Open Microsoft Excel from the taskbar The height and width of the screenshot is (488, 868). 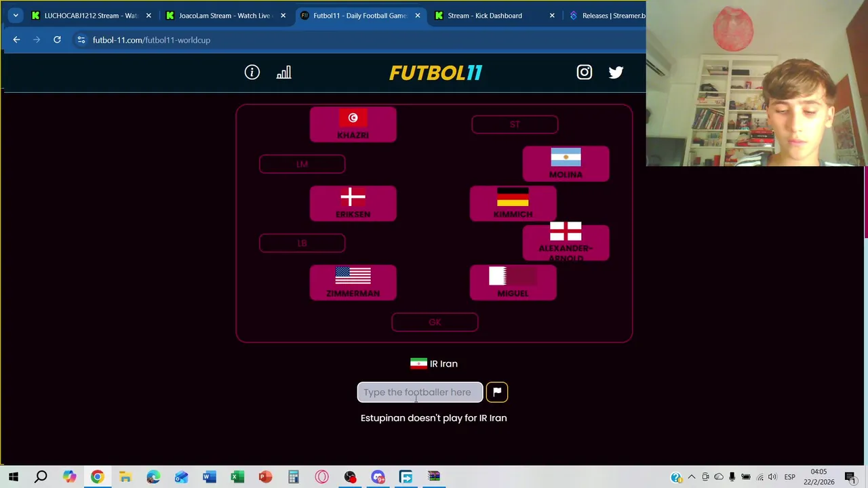[237, 476]
